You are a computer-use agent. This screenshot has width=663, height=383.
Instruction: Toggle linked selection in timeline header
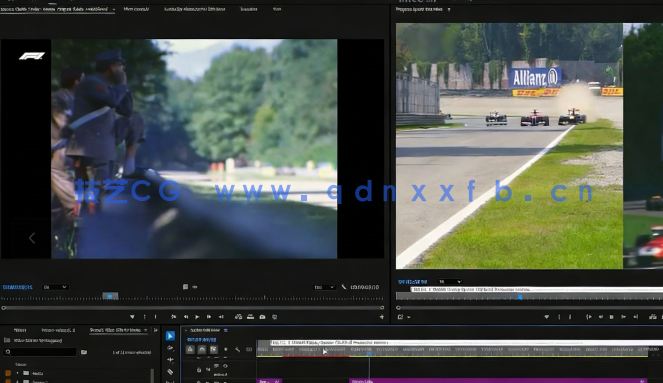click(x=214, y=350)
